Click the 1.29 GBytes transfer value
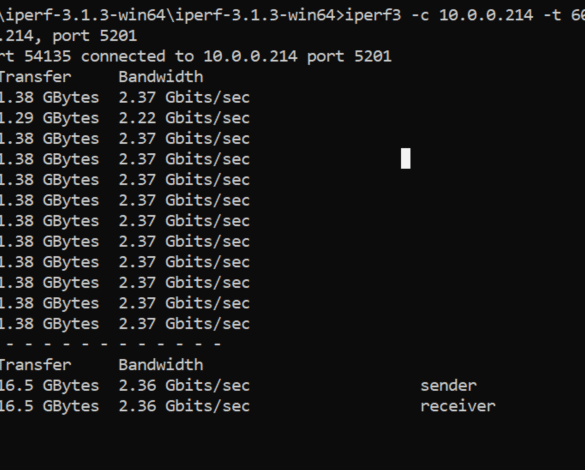This screenshot has width=585, height=470. (49, 118)
